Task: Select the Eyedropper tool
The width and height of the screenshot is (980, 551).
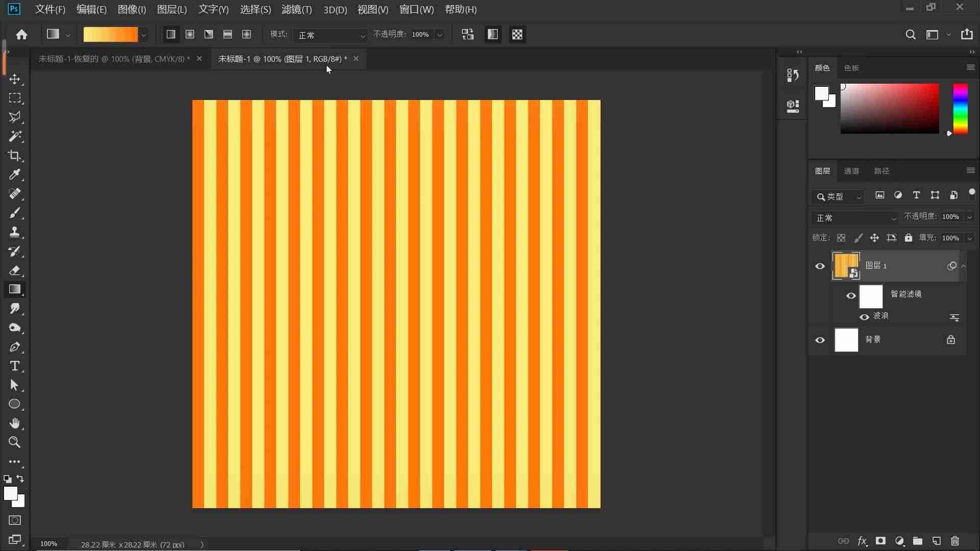Action: tap(15, 174)
